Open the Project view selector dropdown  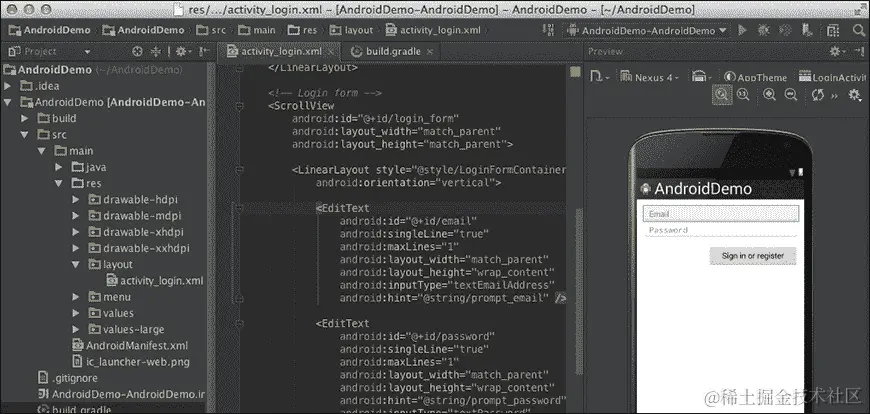tap(87, 52)
